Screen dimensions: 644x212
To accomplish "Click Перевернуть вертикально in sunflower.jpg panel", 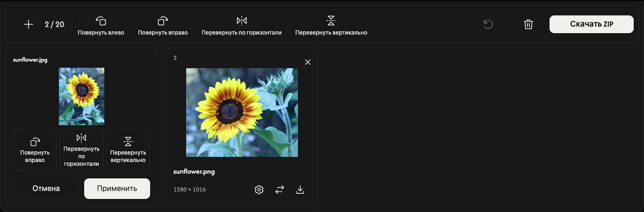I will coord(128,150).
